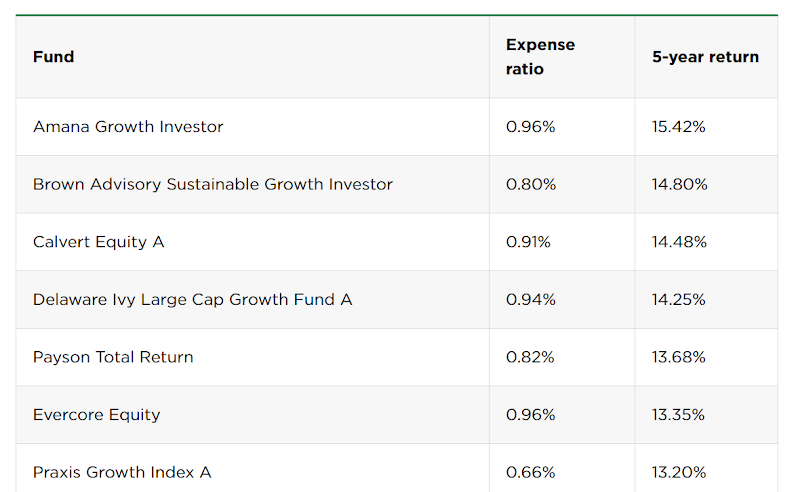Select the 14.25% five-year return value
800x492 pixels.
(x=679, y=299)
